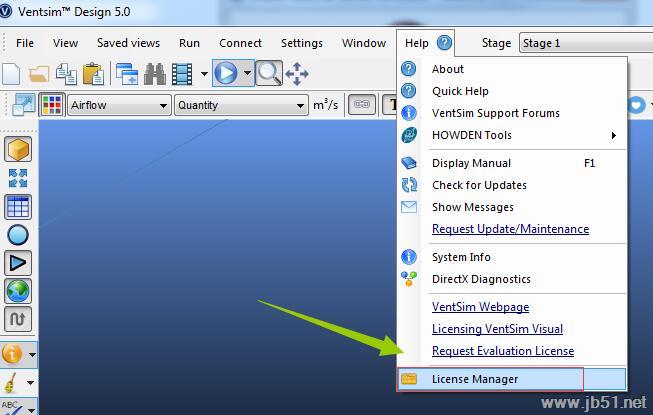Click the curved path icon in sidebar
653x415 pixels.
click(x=18, y=319)
